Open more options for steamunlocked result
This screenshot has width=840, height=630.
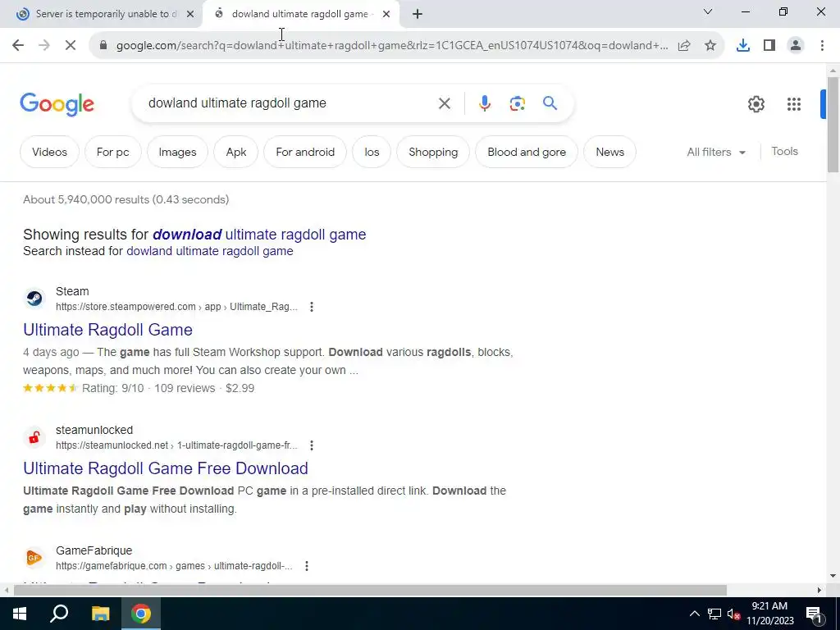pos(311,445)
